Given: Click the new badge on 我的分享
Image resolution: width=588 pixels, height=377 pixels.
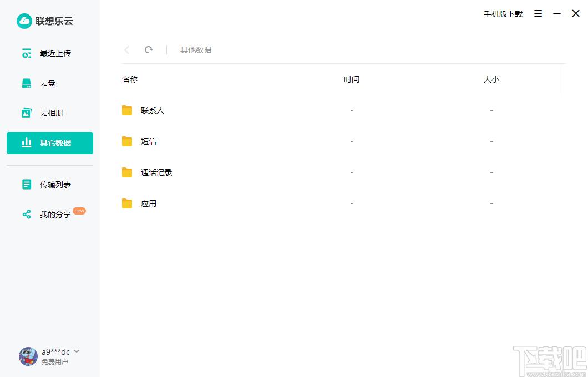Looking at the screenshot, I should 79,211.
